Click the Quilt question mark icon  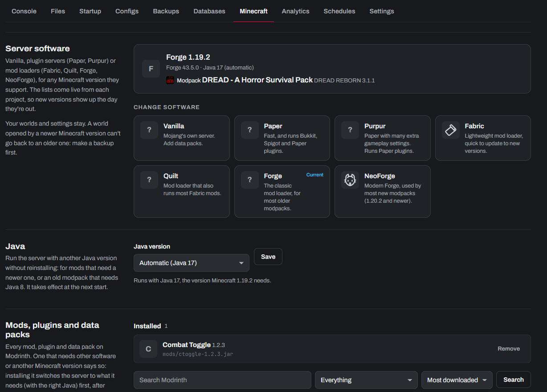point(149,180)
